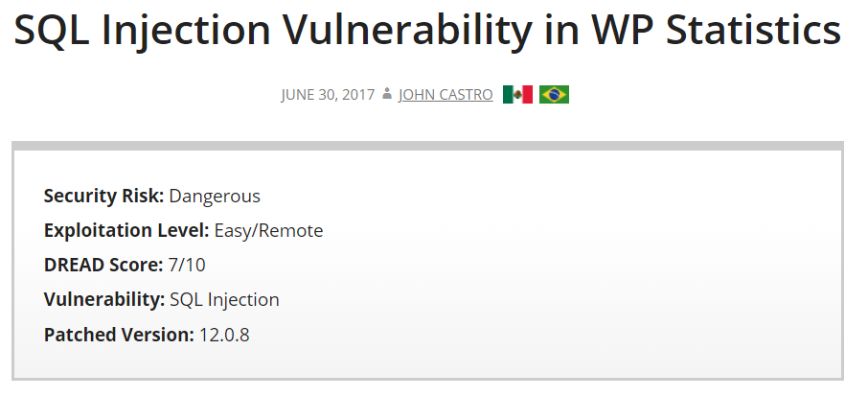Viewport: 868px width, 396px height.
Task: Click the "Vulnerability:" bold label in the box
Action: point(104,299)
